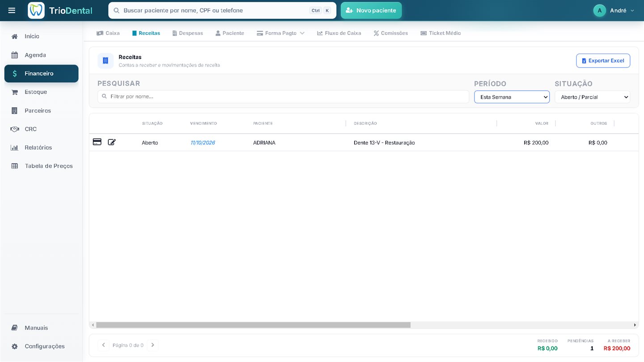Click the scrollbar right arrow of the table
This screenshot has width=644, height=362.
pyautogui.click(x=635, y=325)
